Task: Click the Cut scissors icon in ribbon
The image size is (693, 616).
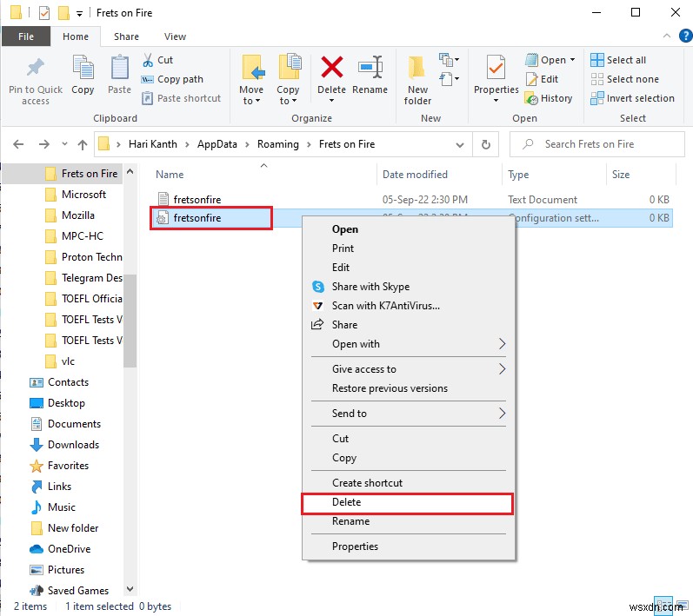Action: pos(148,60)
